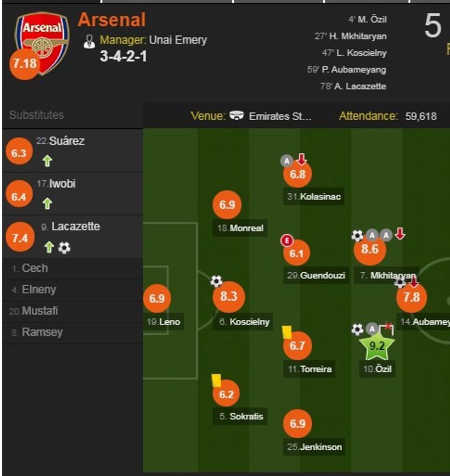Image resolution: width=450 pixels, height=476 pixels.
Task: Select Ramsey from the substitutes list
Action: pyautogui.click(x=42, y=332)
